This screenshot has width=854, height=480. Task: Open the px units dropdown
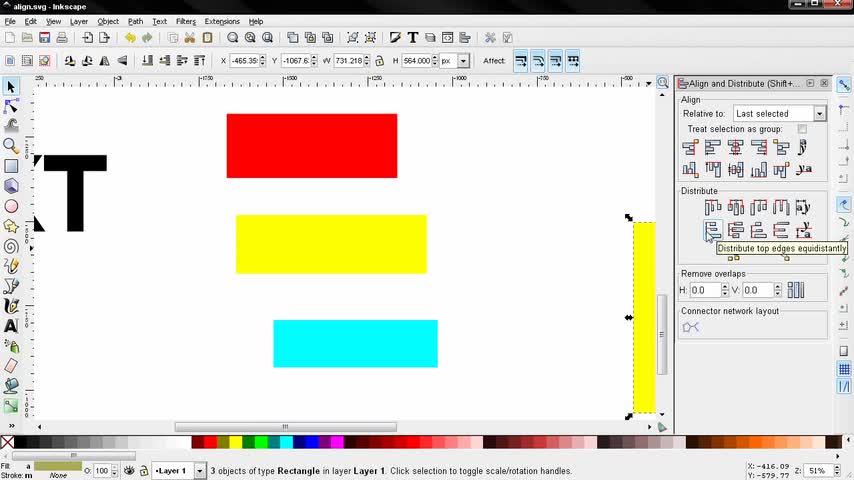454,60
